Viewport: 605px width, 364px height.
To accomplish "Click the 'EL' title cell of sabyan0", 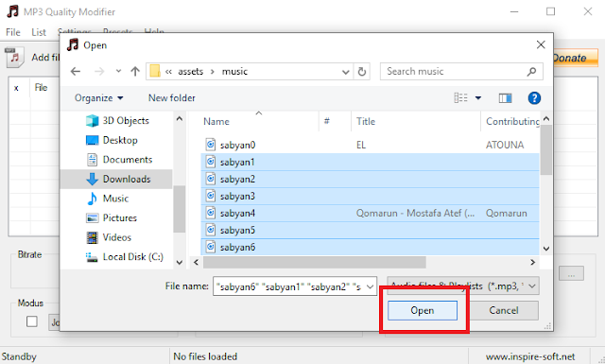I will pos(361,145).
